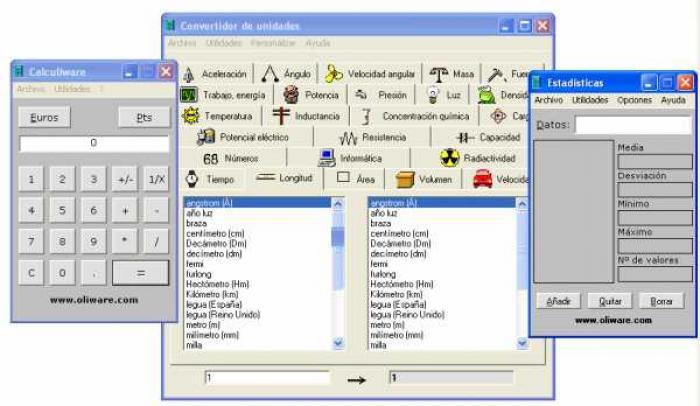This screenshot has height=406, width=700.
Task: Click digit 7 on the calculator
Action: (31, 242)
